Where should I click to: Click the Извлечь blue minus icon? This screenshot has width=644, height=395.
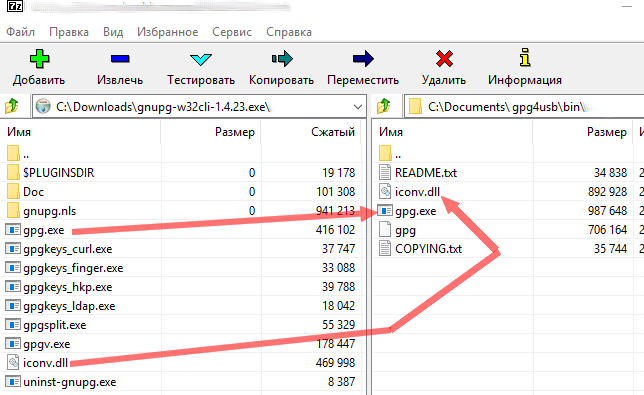120,59
